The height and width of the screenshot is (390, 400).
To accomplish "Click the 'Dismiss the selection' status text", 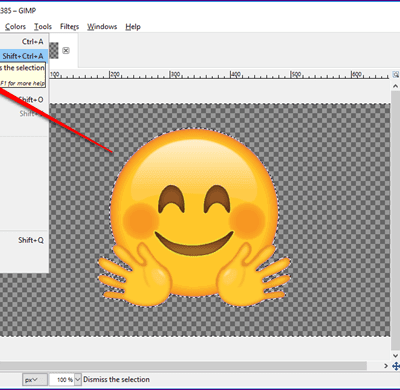I will pyautogui.click(x=116, y=380).
